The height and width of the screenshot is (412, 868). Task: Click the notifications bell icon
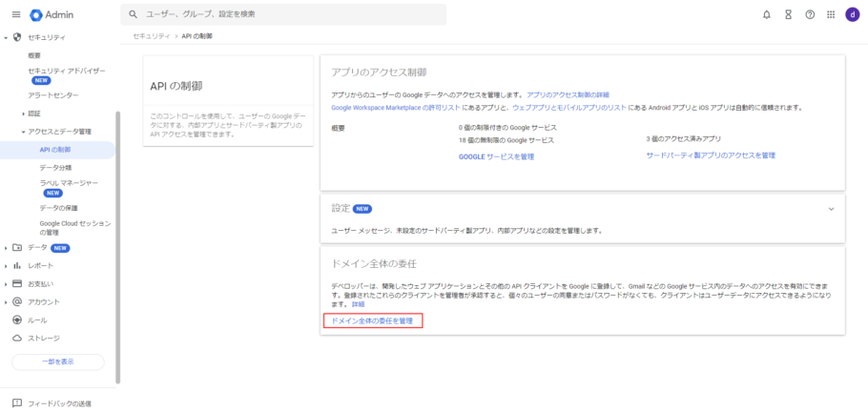click(x=767, y=14)
